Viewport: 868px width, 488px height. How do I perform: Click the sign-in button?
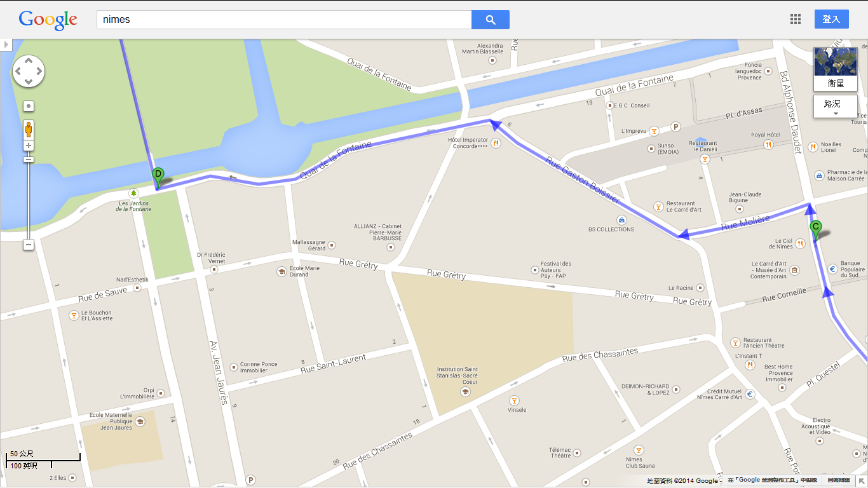(x=831, y=19)
